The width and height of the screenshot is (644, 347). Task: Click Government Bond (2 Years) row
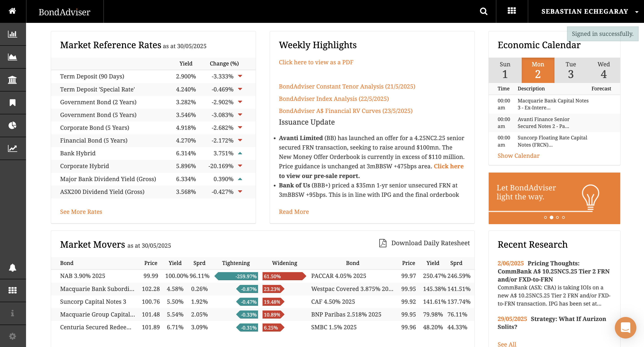(153, 102)
